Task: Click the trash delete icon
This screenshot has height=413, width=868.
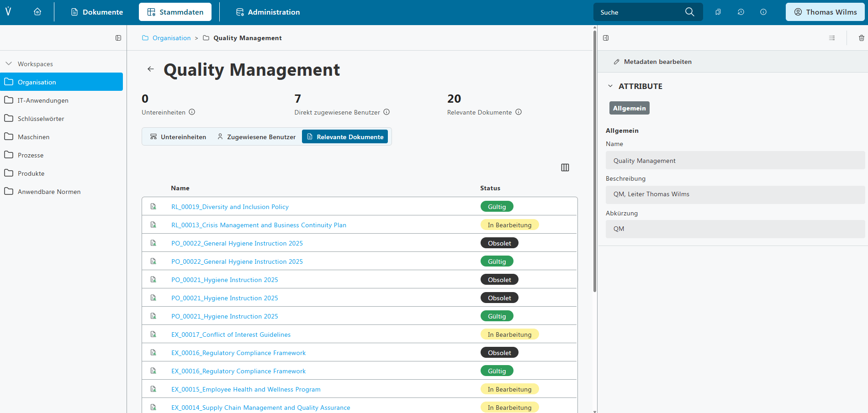Action: tap(861, 38)
